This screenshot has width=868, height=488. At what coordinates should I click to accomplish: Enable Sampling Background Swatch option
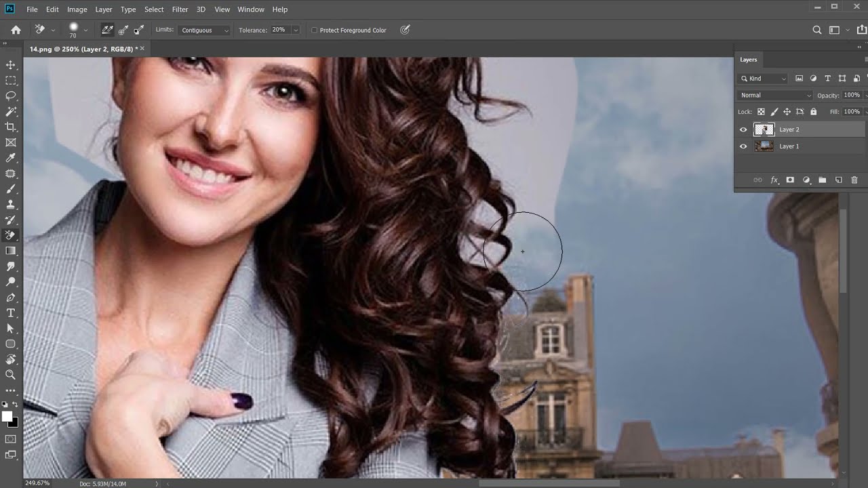click(138, 30)
